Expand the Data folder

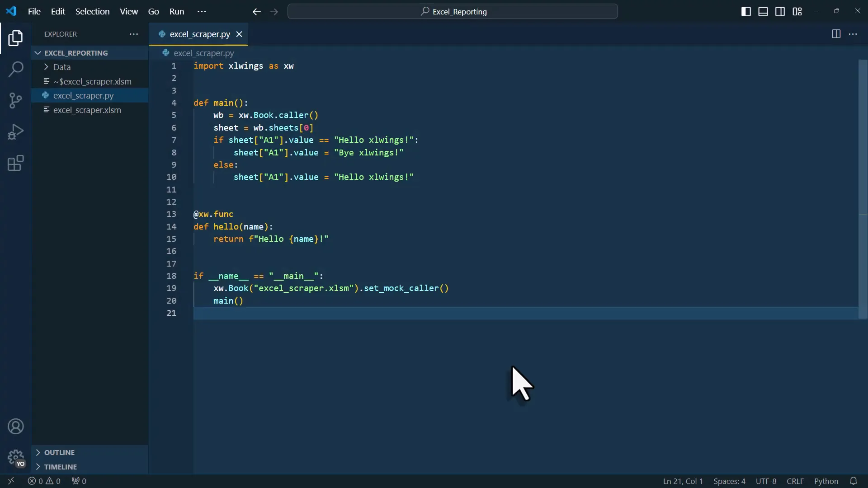point(62,67)
